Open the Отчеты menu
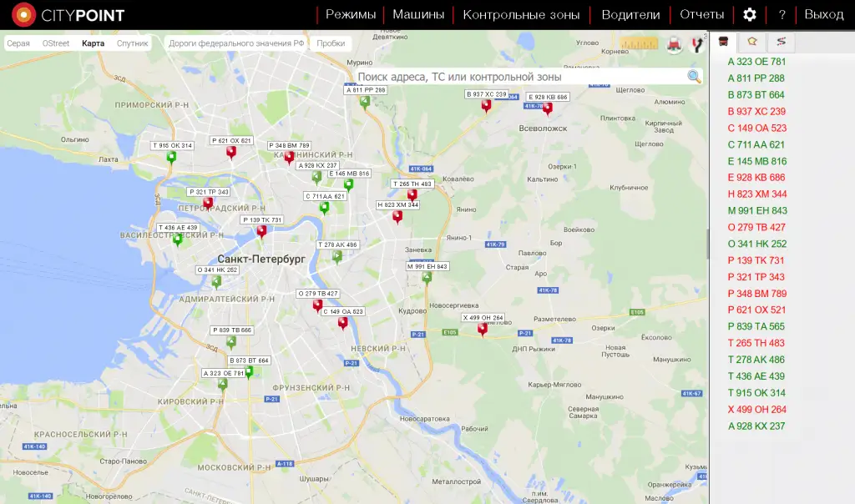Viewport: 855px width, 504px height. point(701,15)
